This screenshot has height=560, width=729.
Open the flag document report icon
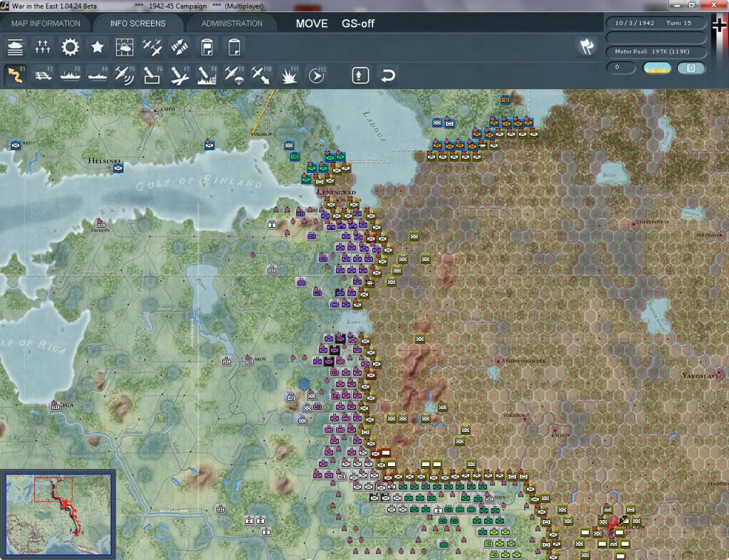click(207, 47)
